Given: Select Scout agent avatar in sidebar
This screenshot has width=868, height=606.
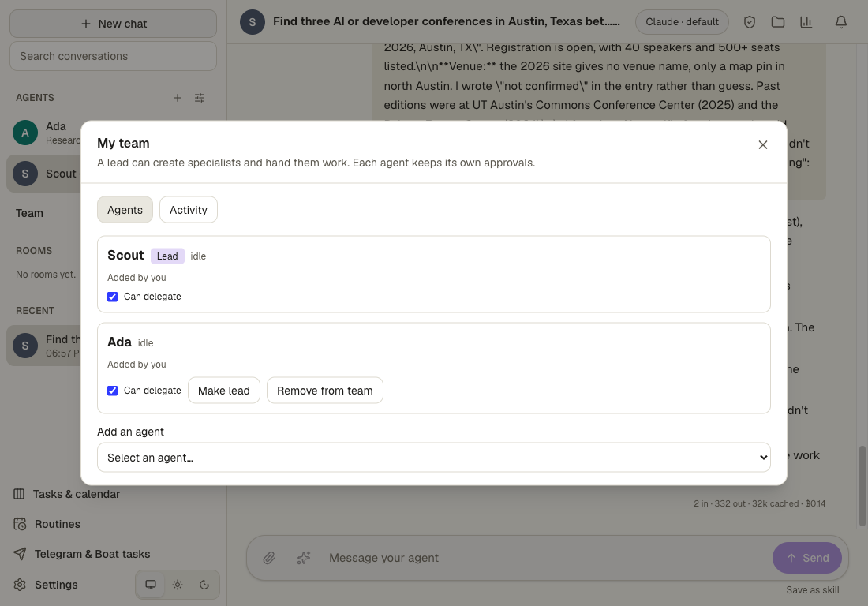Looking at the screenshot, I should [x=25, y=174].
